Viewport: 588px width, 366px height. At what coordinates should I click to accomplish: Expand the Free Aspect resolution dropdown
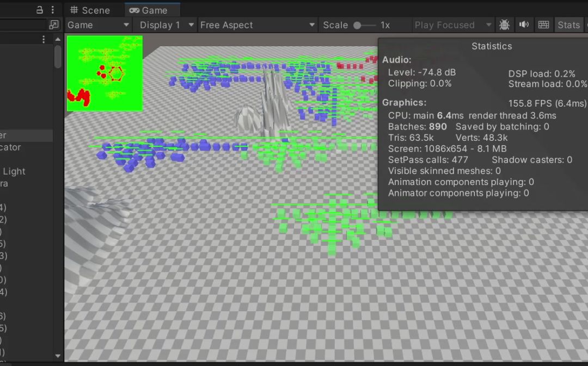pos(257,25)
